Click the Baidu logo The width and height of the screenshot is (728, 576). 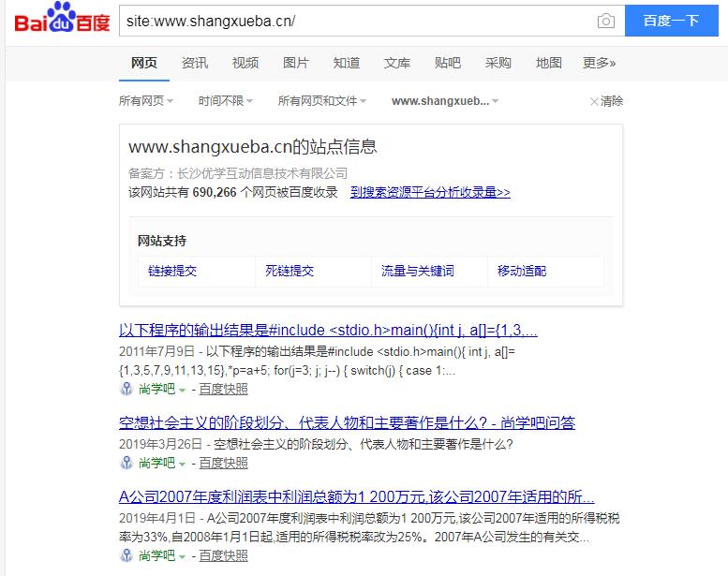62,21
